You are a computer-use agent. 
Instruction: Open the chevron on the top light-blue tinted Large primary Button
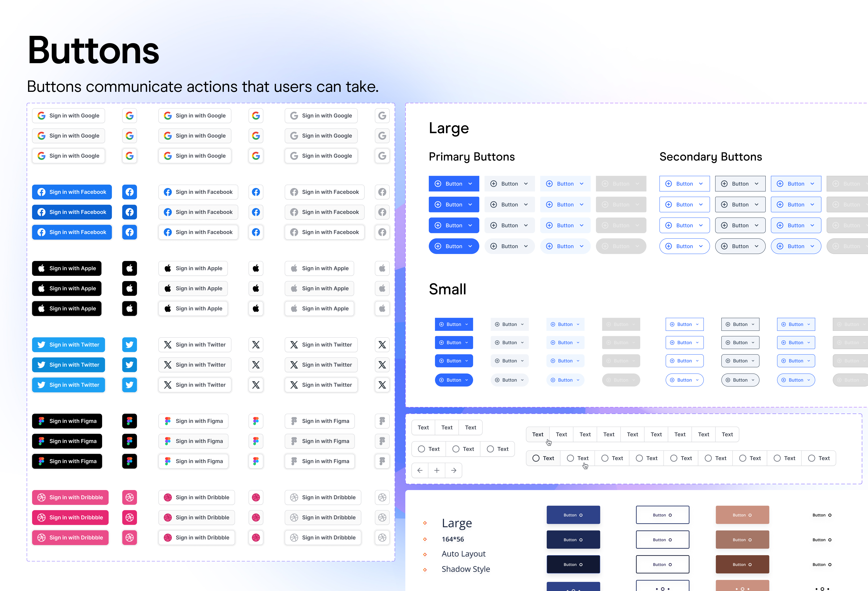click(582, 184)
